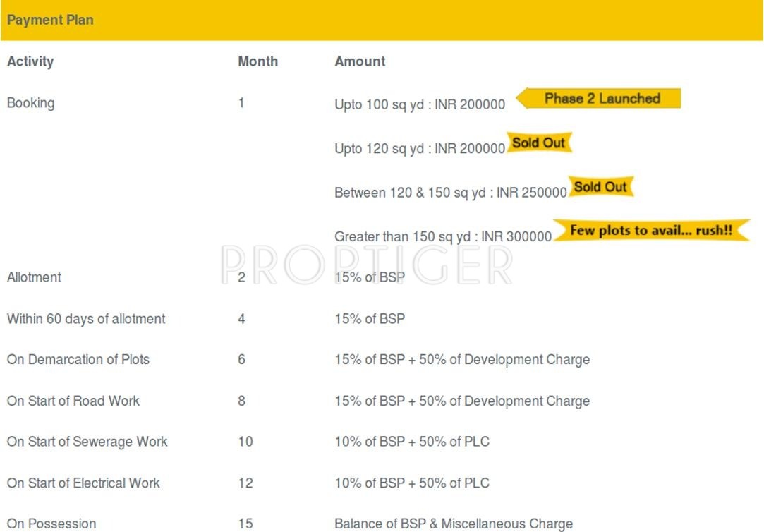Image resolution: width=764 pixels, height=532 pixels.
Task: Click month value 10
Action: click(245, 442)
